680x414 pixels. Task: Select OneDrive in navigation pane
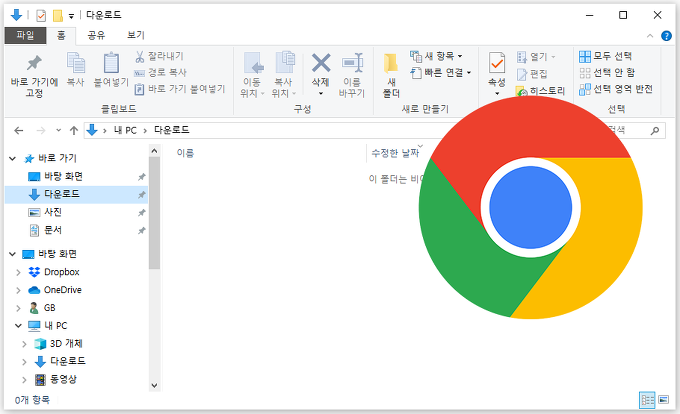(62, 290)
